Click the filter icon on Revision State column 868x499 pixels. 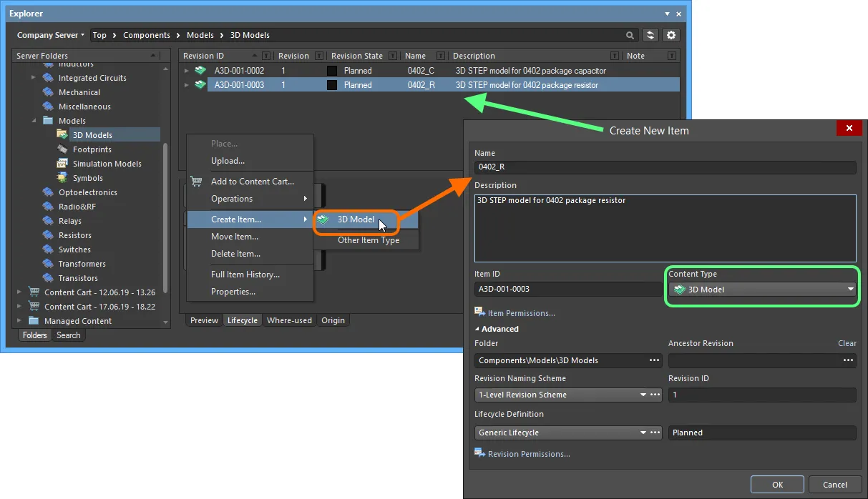tap(392, 56)
